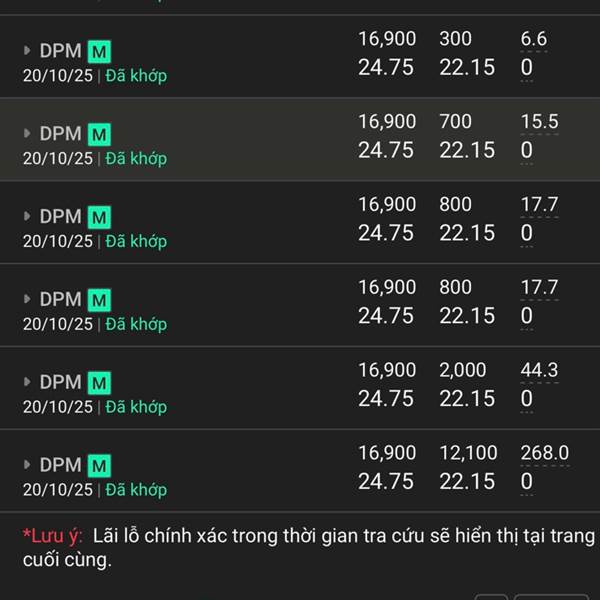Select the underlined 44.3 amount
The image size is (600, 600).
pos(540,370)
